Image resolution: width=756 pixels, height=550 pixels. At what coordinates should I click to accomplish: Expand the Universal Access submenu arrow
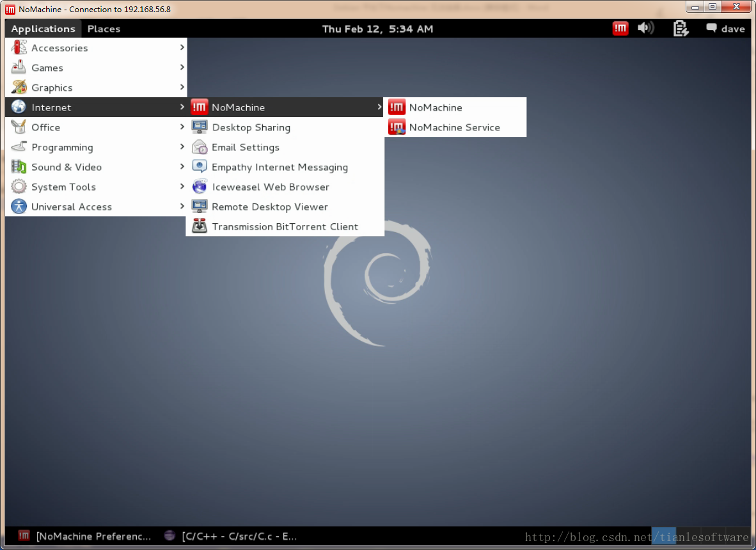click(182, 207)
